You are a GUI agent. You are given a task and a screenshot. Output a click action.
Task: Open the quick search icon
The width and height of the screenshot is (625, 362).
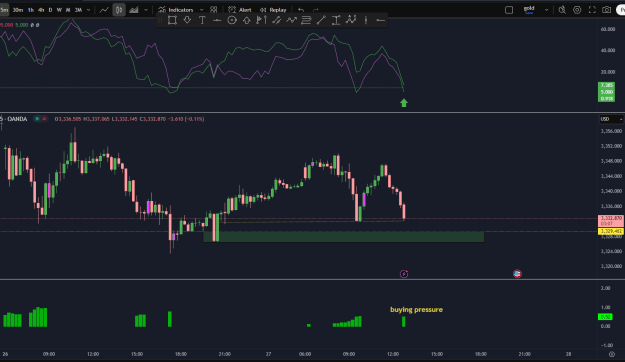tap(562, 10)
